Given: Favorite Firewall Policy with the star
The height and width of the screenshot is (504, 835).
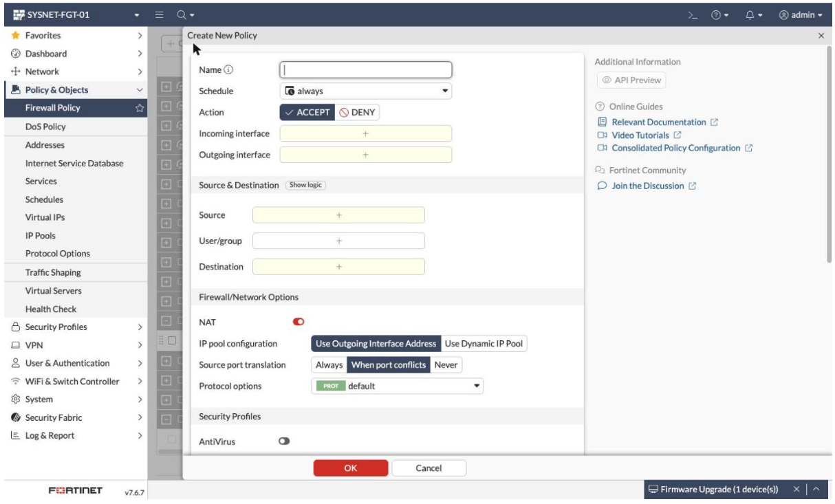Looking at the screenshot, I should pos(140,108).
